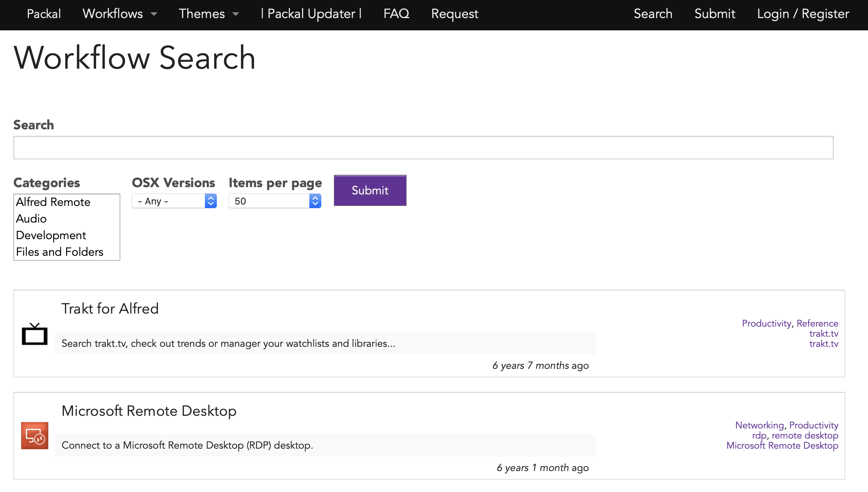The image size is (868, 492).
Task: Focus the Search text field
Action: (424, 147)
